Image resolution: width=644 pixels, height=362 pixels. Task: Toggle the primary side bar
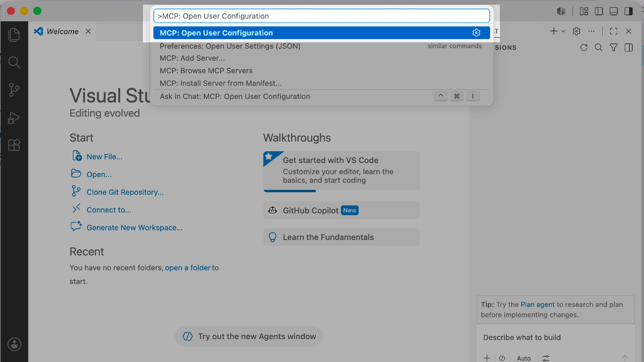pyautogui.click(x=599, y=11)
